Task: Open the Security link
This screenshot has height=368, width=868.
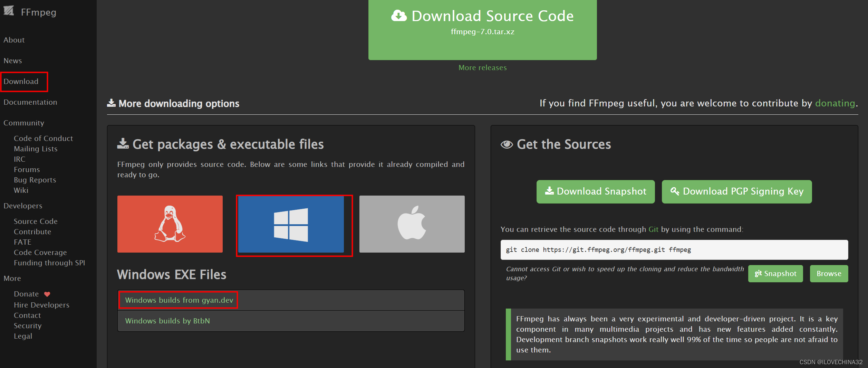Action: pyautogui.click(x=28, y=326)
